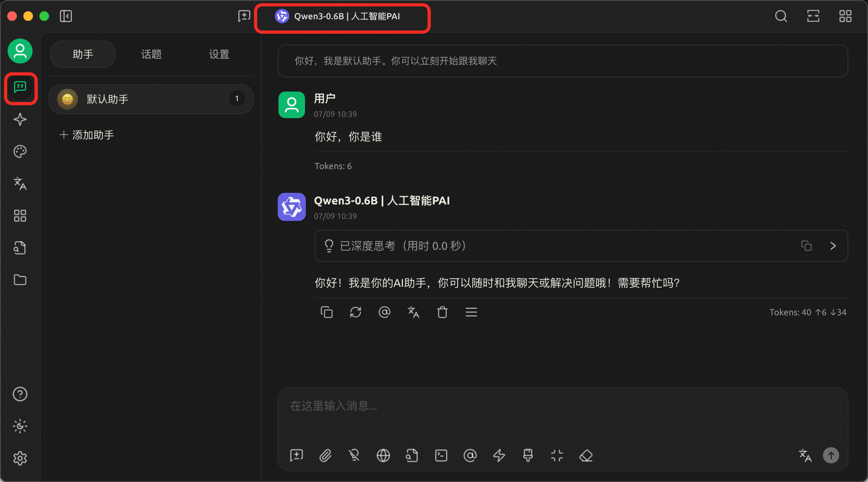Toggle dark mode with the moon icon

20,426
